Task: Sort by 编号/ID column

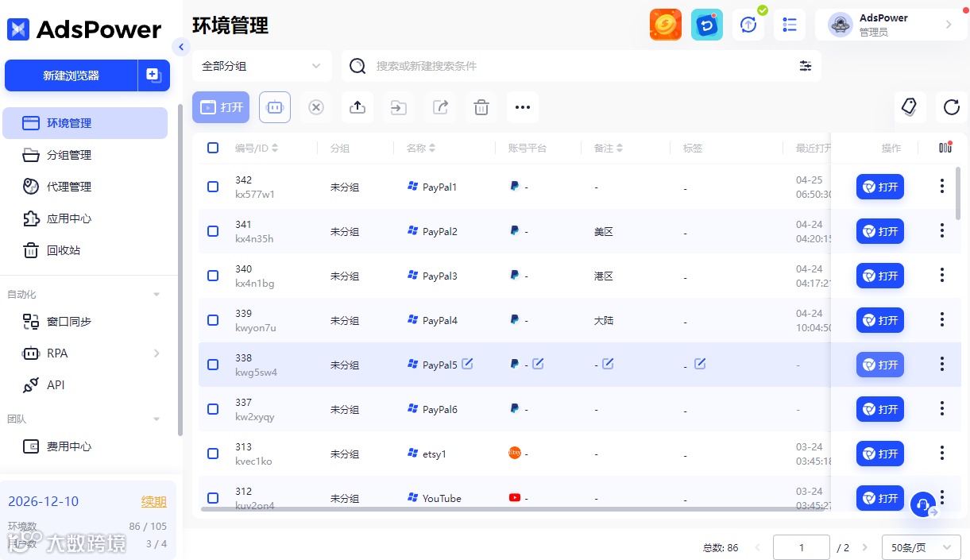Action: pyautogui.click(x=275, y=148)
